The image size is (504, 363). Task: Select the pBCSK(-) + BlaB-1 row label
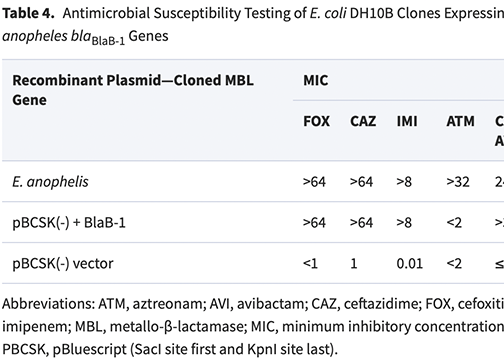(69, 223)
